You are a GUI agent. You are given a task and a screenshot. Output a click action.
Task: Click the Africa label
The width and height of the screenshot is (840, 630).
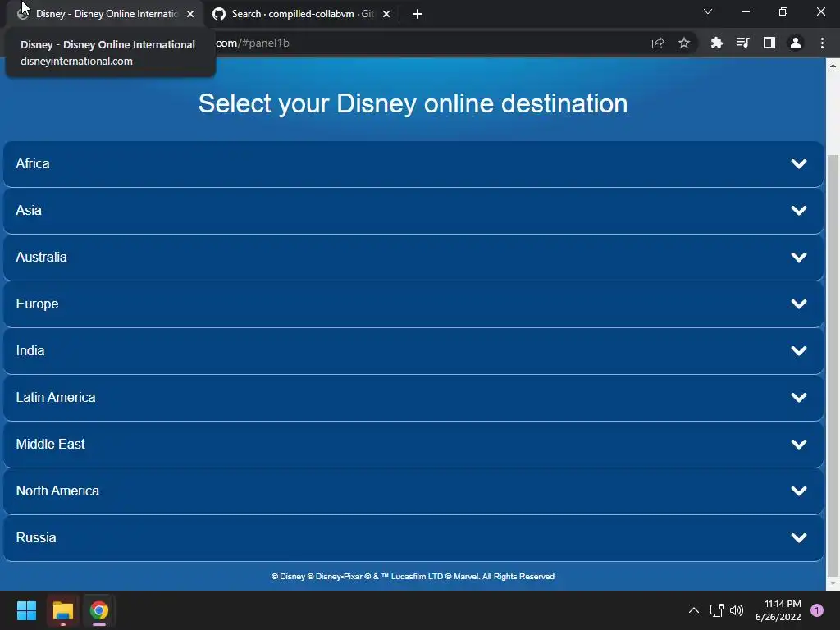33,163
